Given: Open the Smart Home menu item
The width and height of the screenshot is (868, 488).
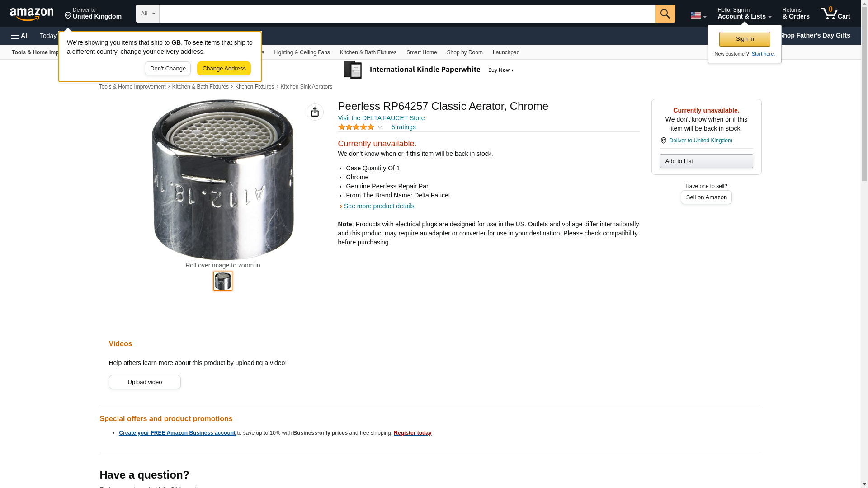Looking at the screenshot, I should (x=421, y=52).
